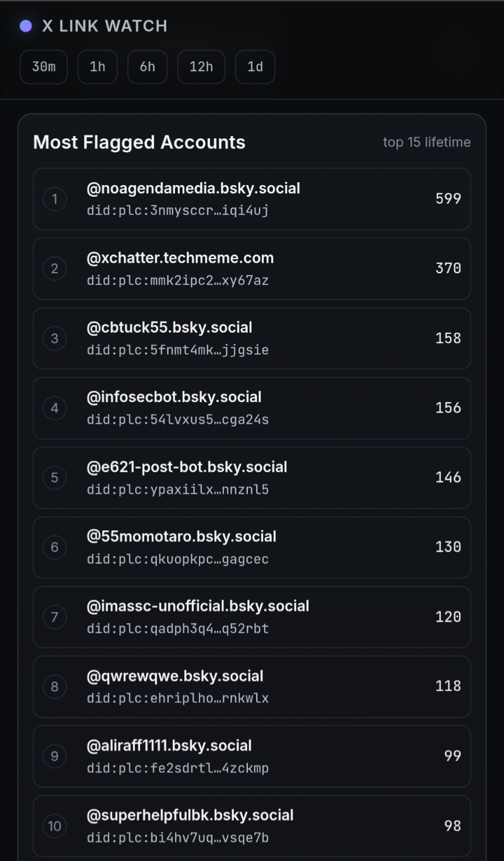Click the rank 8 circle badge
This screenshot has height=861, width=504.
55,686
